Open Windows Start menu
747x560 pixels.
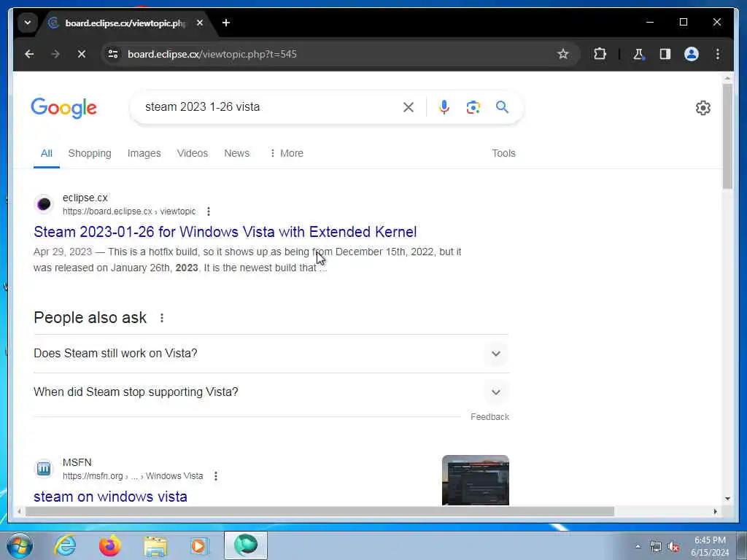[20, 545]
